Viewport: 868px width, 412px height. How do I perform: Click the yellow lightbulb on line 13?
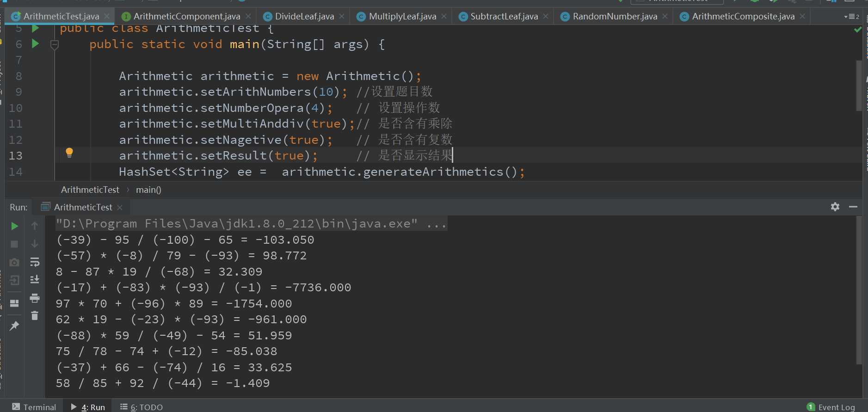click(x=69, y=153)
